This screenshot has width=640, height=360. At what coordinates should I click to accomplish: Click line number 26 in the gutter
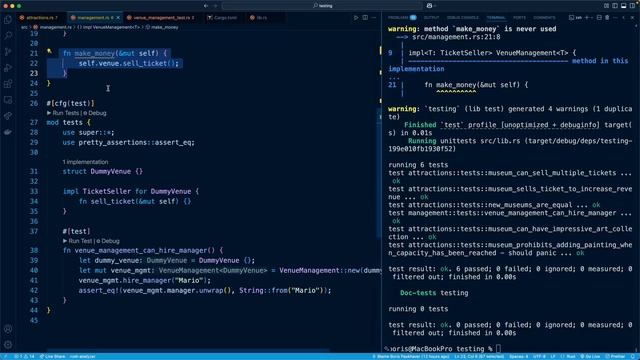click(34, 103)
